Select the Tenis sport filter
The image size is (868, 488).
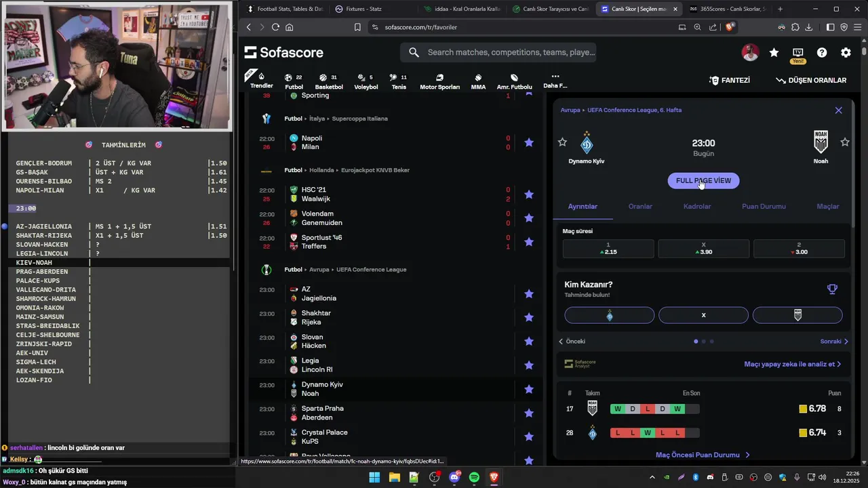[399, 81]
